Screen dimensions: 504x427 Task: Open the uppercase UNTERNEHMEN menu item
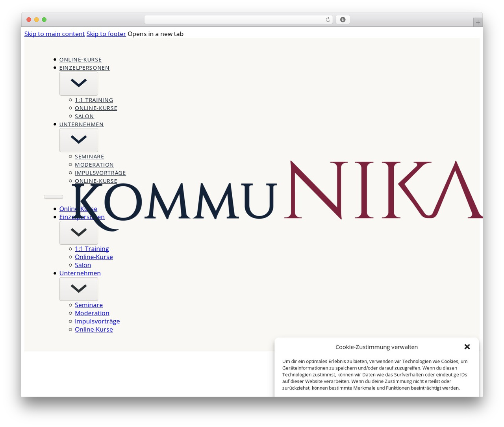pos(82,124)
